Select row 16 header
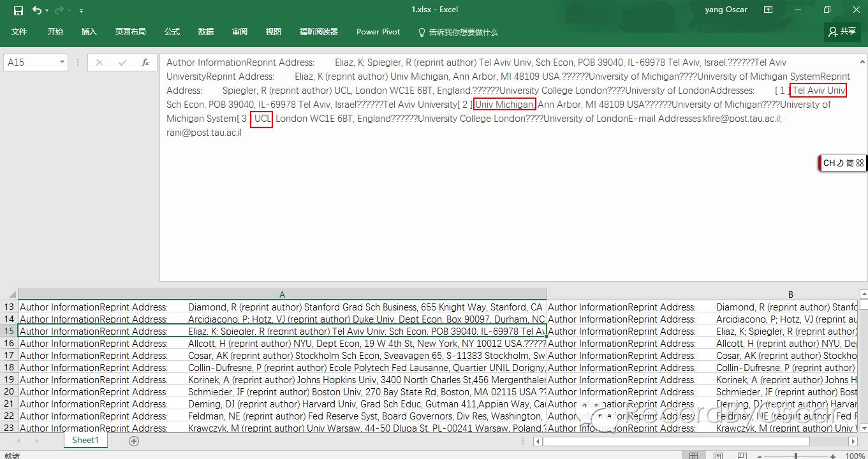The height and width of the screenshot is (459, 868). point(9,344)
